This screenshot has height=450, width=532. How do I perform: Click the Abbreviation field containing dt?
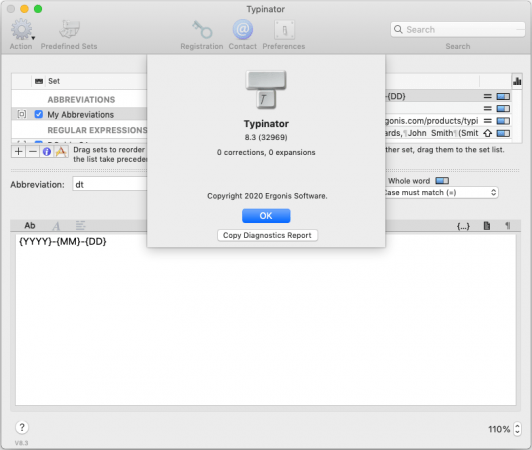point(110,184)
